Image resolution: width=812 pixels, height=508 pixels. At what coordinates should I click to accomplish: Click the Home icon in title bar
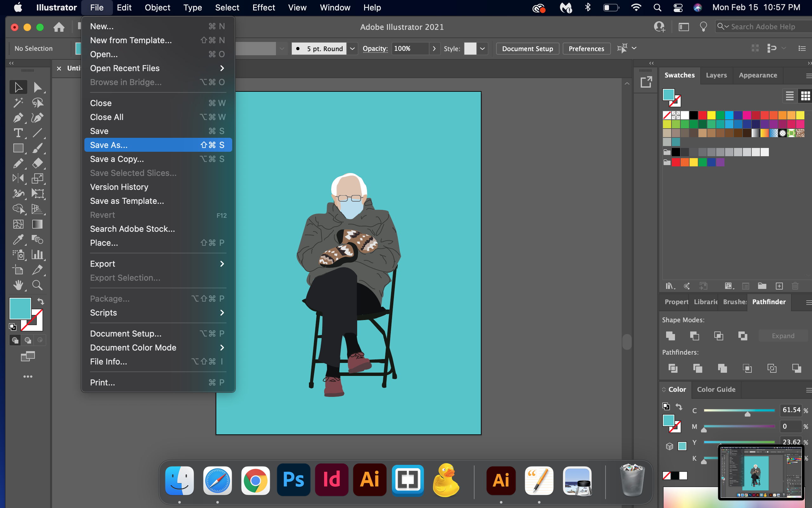[x=59, y=27]
